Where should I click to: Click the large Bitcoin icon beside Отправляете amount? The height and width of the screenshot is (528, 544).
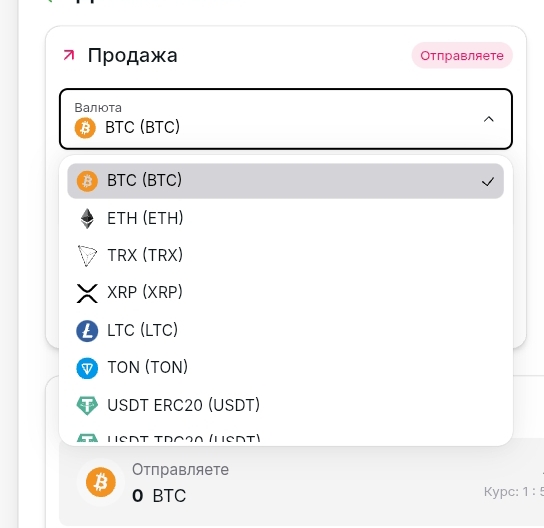click(101, 482)
